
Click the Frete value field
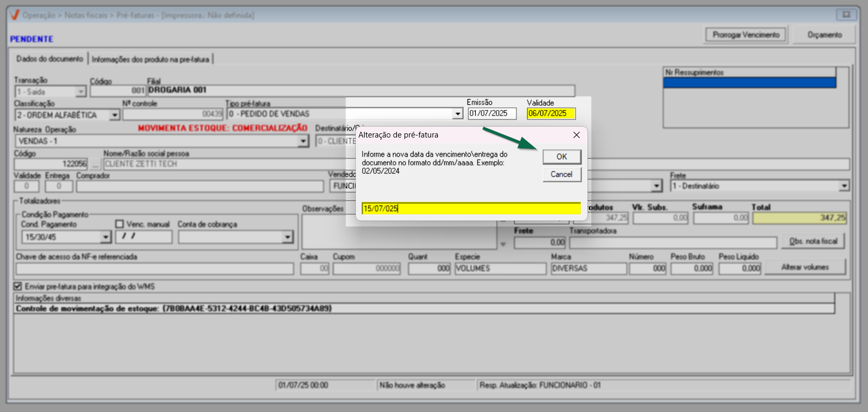coord(540,242)
